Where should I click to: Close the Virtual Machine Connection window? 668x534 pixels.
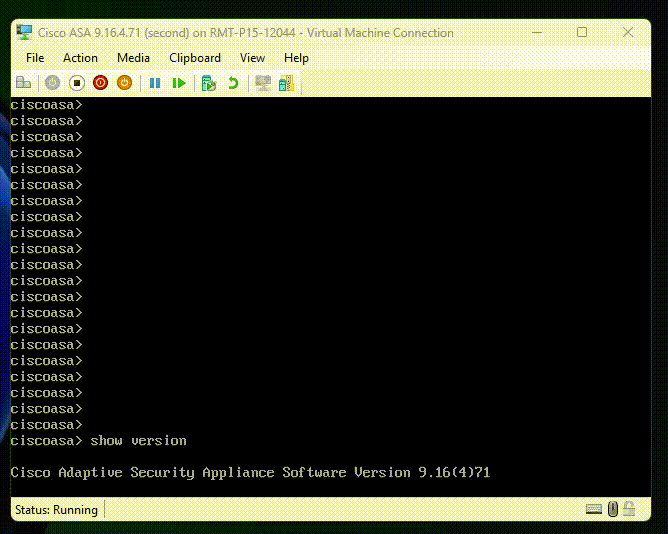pos(628,32)
